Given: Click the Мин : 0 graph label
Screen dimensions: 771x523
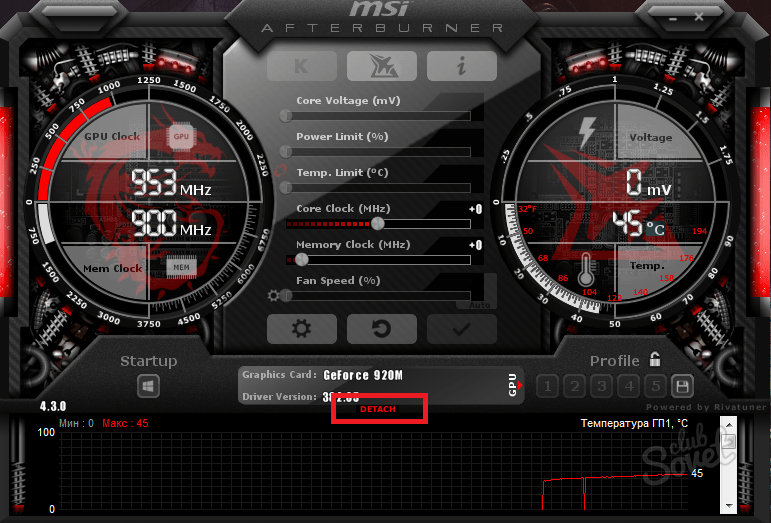Looking at the screenshot, I should (x=76, y=423).
